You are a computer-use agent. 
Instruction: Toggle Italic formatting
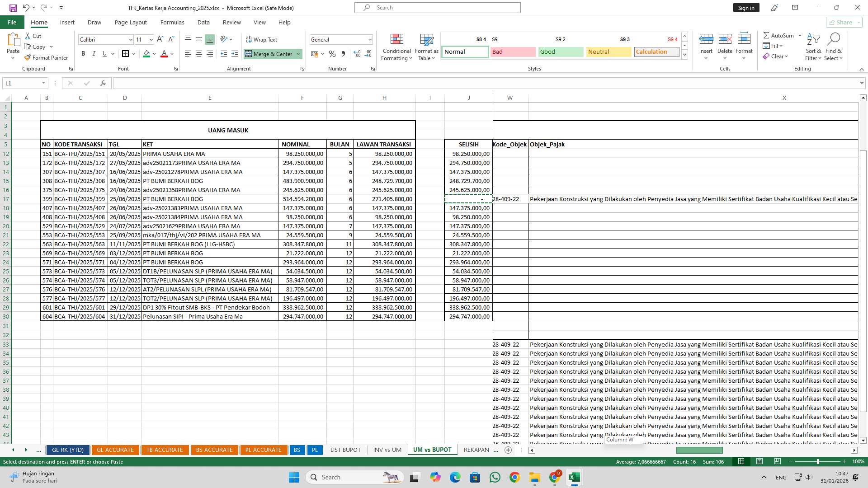point(94,54)
